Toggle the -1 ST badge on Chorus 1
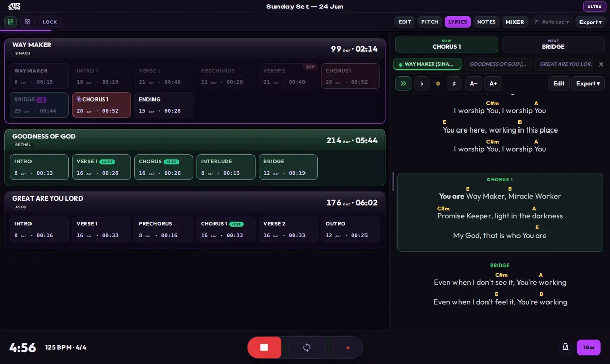 (x=236, y=224)
